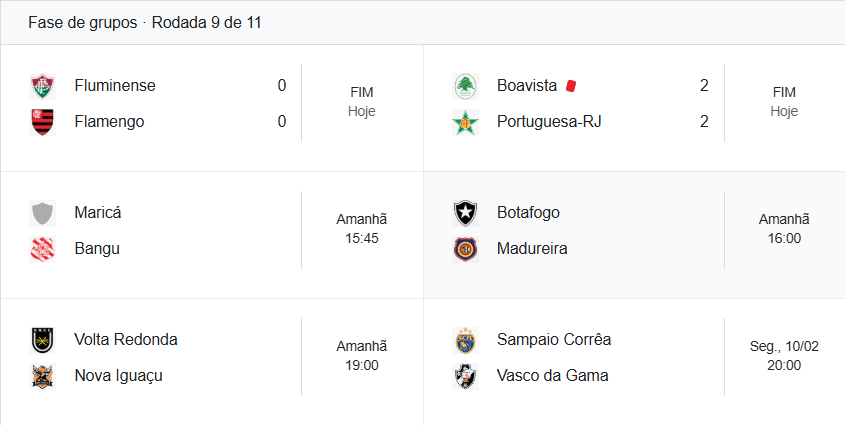
Task: Click the Boavista team crest
Action: click(x=465, y=86)
